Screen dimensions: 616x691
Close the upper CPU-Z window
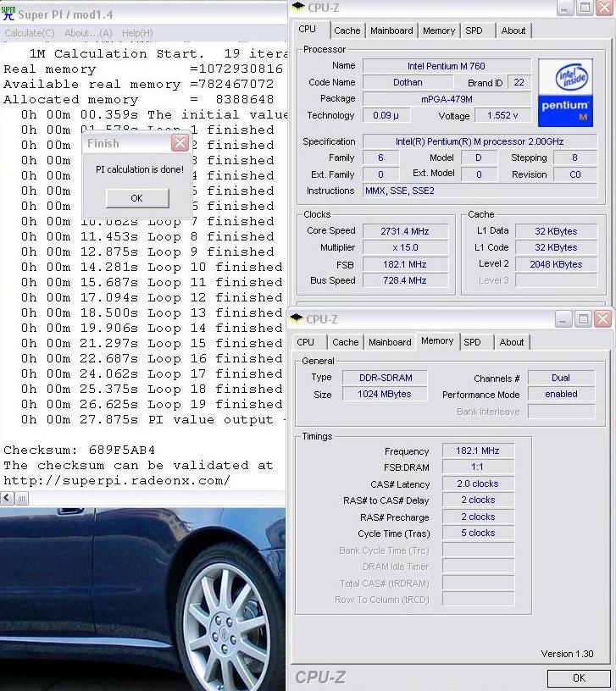click(604, 8)
